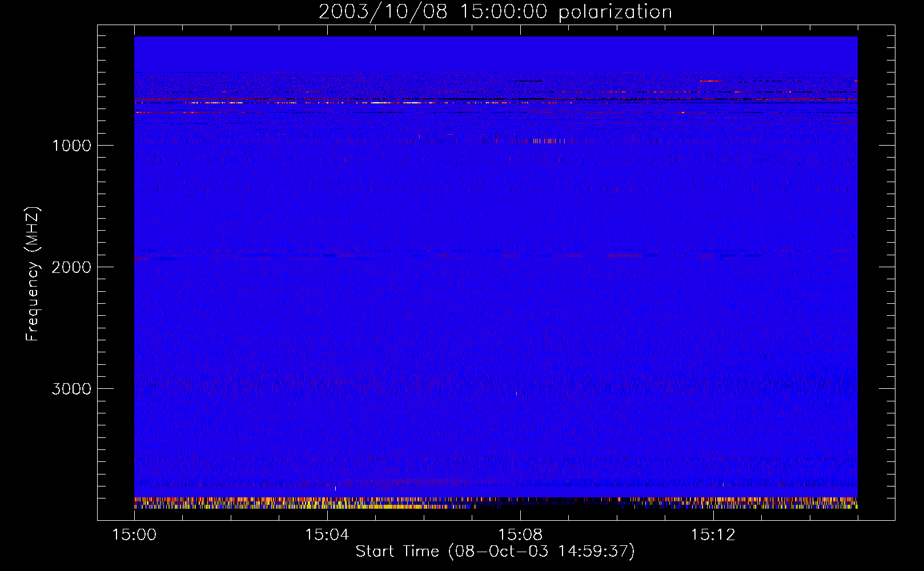Click the 15:04 time axis label
This screenshot has height=571, width=924.
[327, 535]
